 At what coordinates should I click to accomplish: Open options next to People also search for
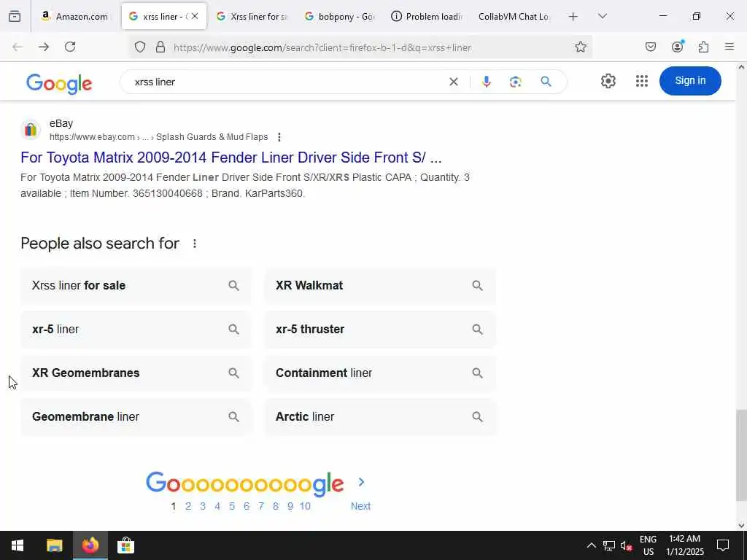click(194, 244)
